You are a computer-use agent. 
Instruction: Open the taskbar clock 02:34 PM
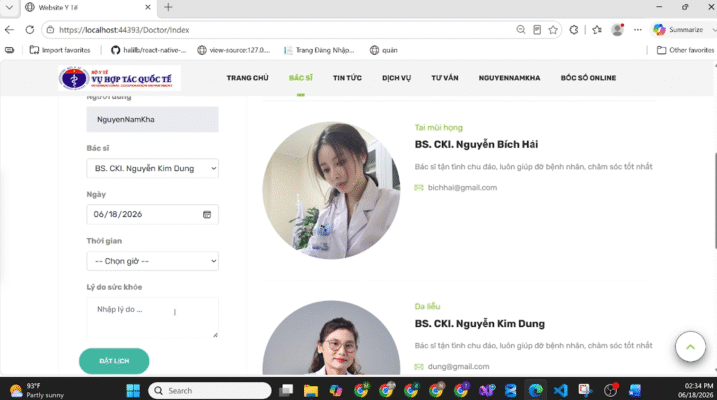click(x=696, y=390)
